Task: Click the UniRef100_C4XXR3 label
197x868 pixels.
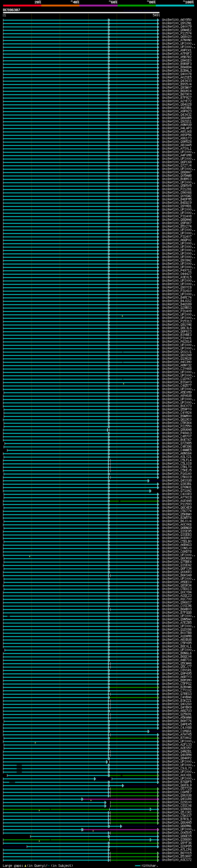Action: (177, 494)
